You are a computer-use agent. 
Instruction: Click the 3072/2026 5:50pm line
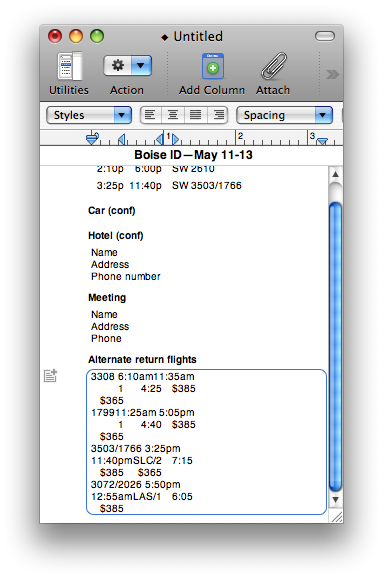(136, 484)
